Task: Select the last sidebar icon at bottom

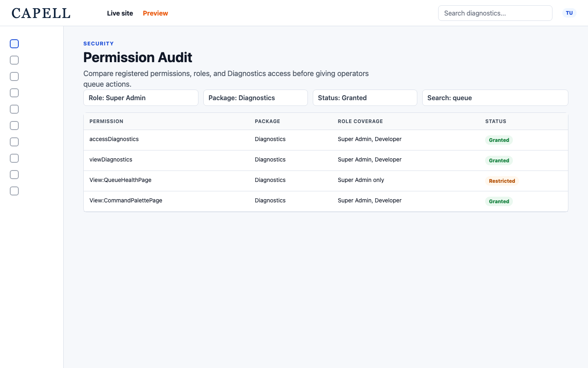Action: coord(14,191)
